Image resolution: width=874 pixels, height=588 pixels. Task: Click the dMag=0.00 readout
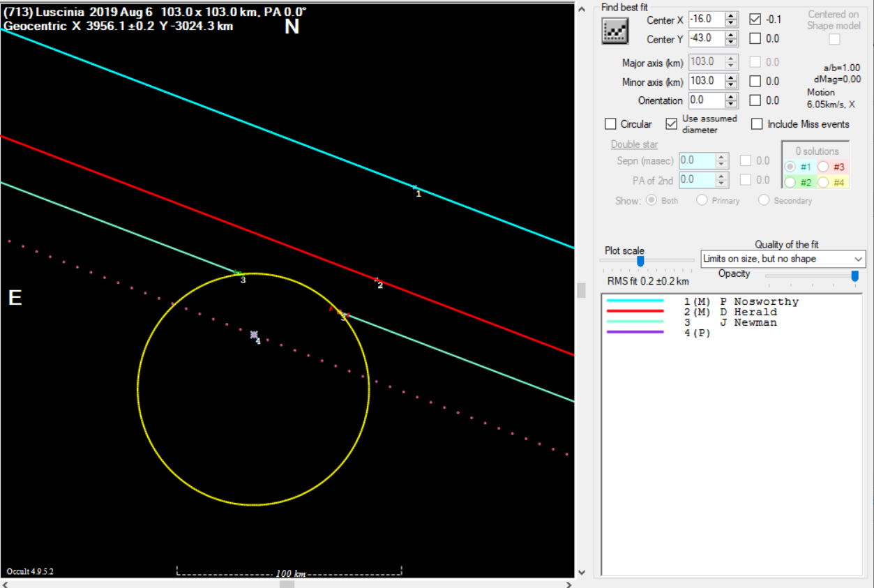[838, 80]
